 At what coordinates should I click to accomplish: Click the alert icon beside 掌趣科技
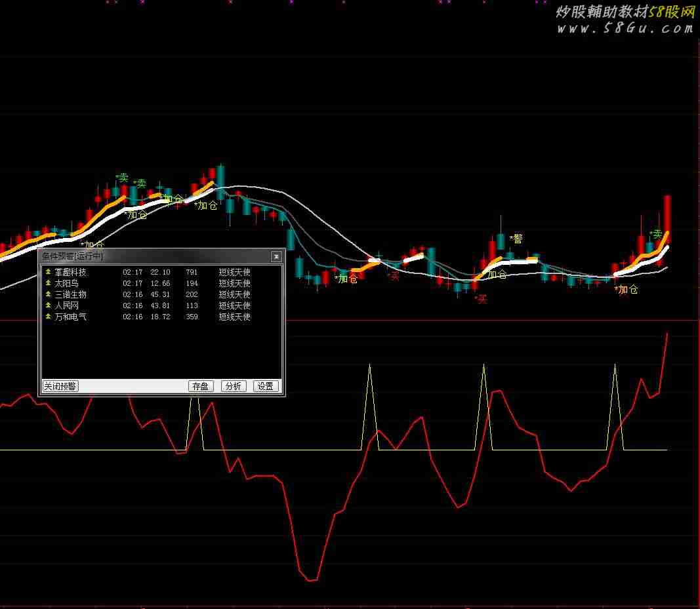point(48,272)
